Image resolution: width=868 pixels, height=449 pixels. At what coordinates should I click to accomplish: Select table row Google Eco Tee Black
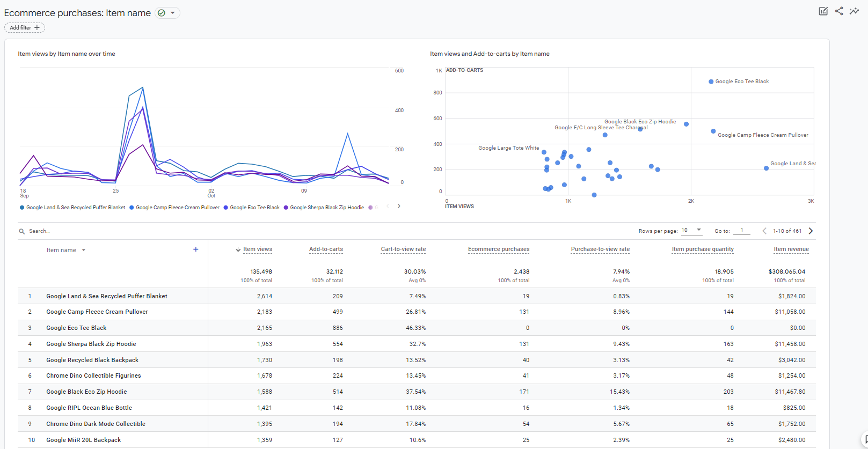(417, 328)
